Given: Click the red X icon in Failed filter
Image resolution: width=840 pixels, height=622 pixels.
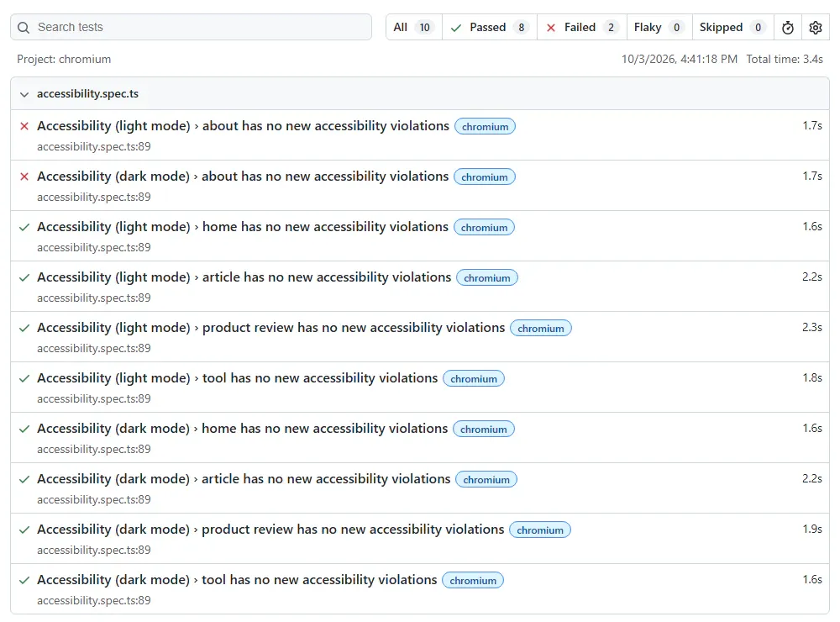Looking at the screenshot, I should click(x=551, y=28).
